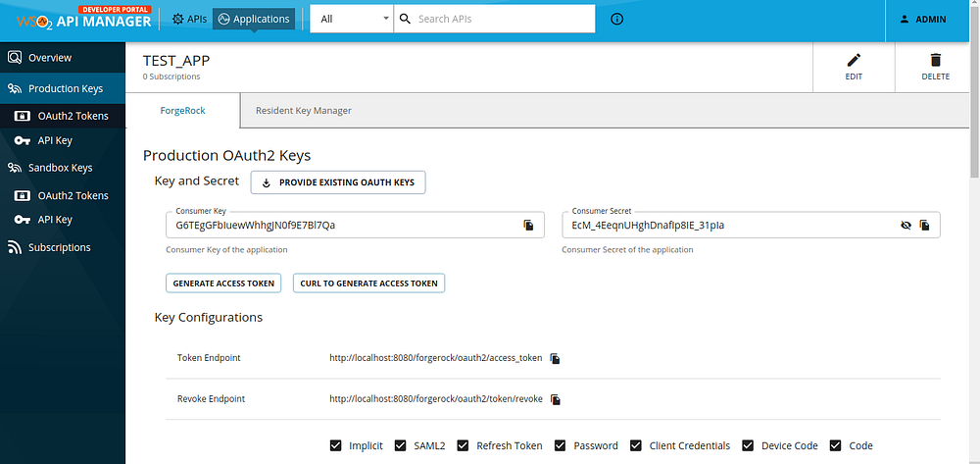Click Provide Existing OAuth Keys
Image resolution: width=980 pixels, height=464 pixels.
(x=338, y=182)
